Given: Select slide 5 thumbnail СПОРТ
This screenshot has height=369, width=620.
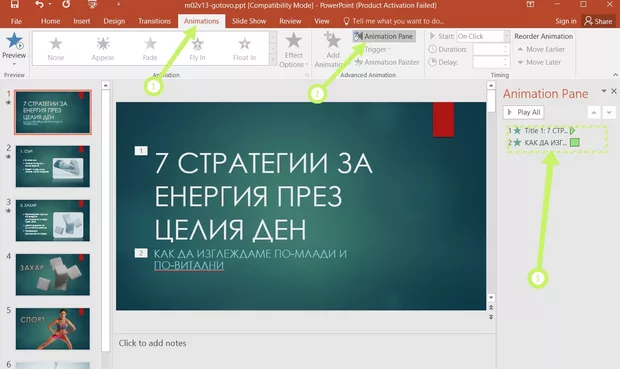Looking at the screenshot, I should click(53, 329).
